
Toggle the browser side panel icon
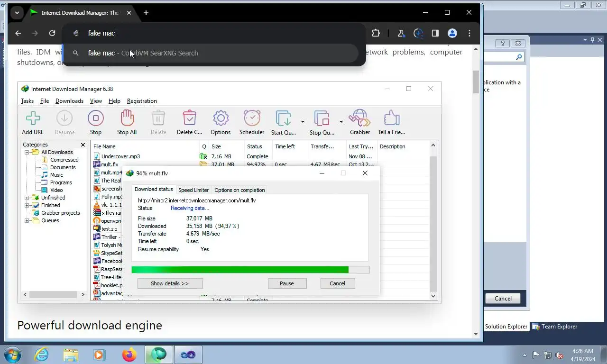435,33
